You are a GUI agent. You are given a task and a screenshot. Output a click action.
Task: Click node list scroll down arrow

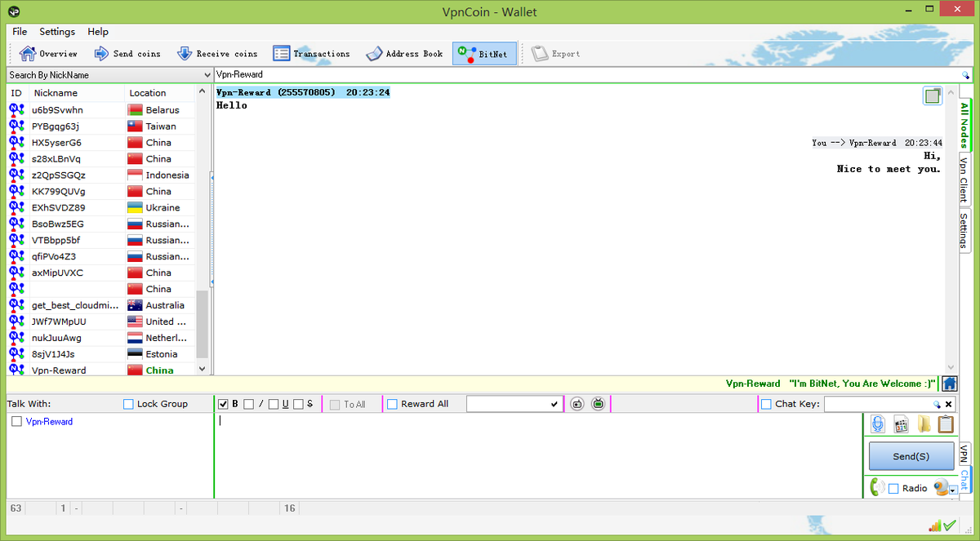tap(203, 369)
